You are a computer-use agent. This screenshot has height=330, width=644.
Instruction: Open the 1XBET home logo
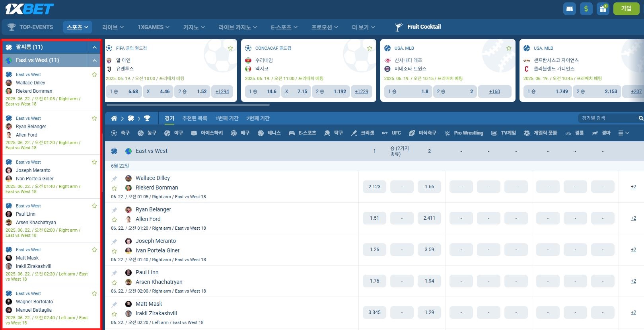click(29, 9)
